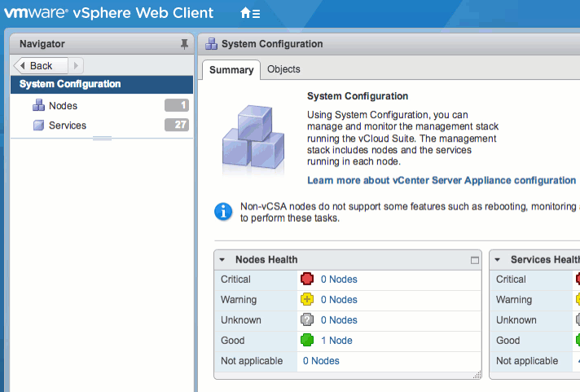The width and height of the screenshot is (580, 392).
Task: Switch to the Objects tab
Action: pyautogui.click(x=283, y=69)
